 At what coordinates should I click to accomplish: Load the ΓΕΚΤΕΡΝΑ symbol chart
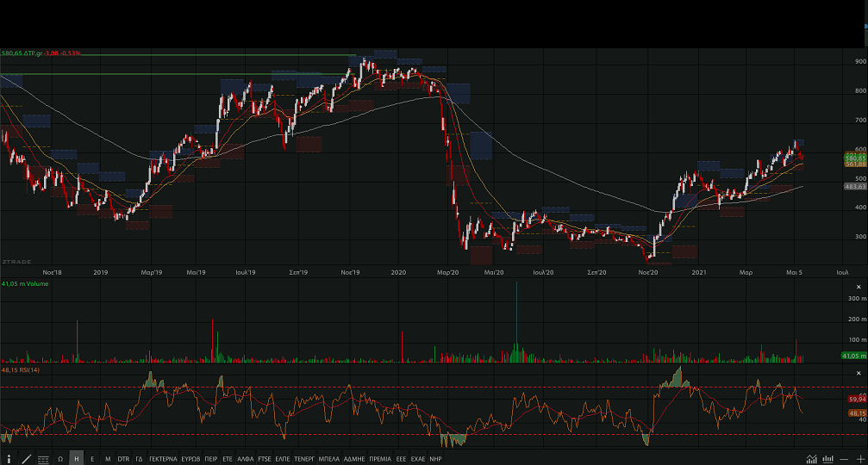163,458
